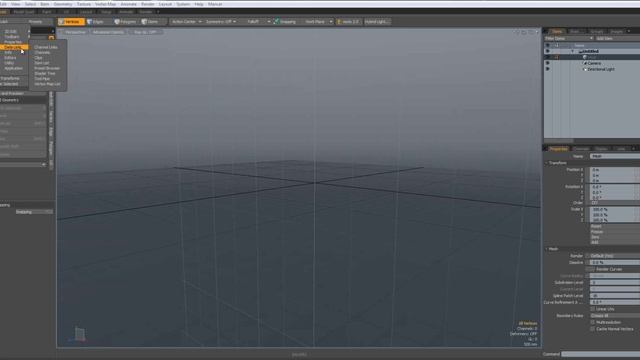Select Edges selection mode
This screenshot has height=360, width=640.
click(x=96, y=22)
